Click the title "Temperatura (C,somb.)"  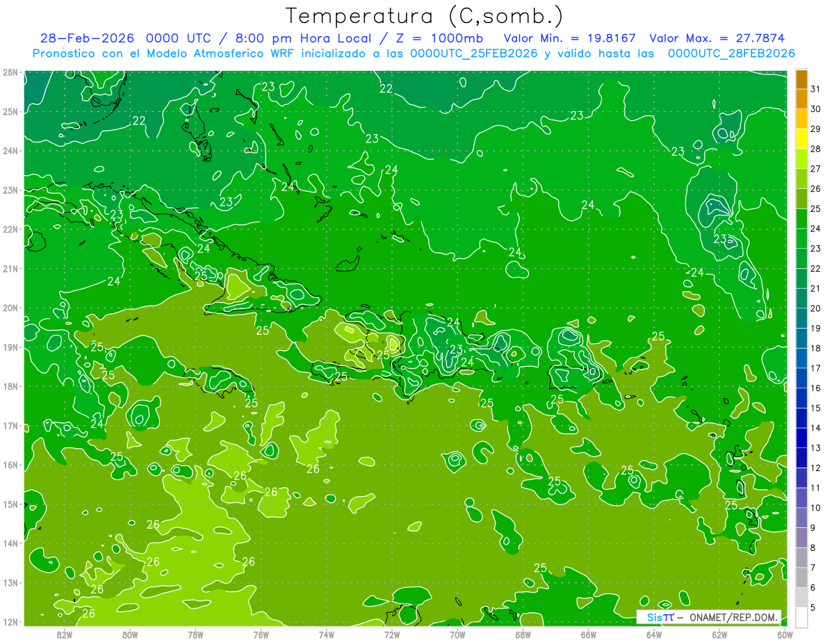(x=424, y=16)
